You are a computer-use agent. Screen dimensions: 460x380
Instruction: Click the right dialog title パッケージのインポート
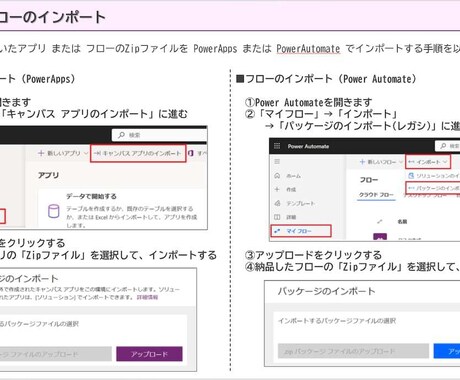click(326, 291)
